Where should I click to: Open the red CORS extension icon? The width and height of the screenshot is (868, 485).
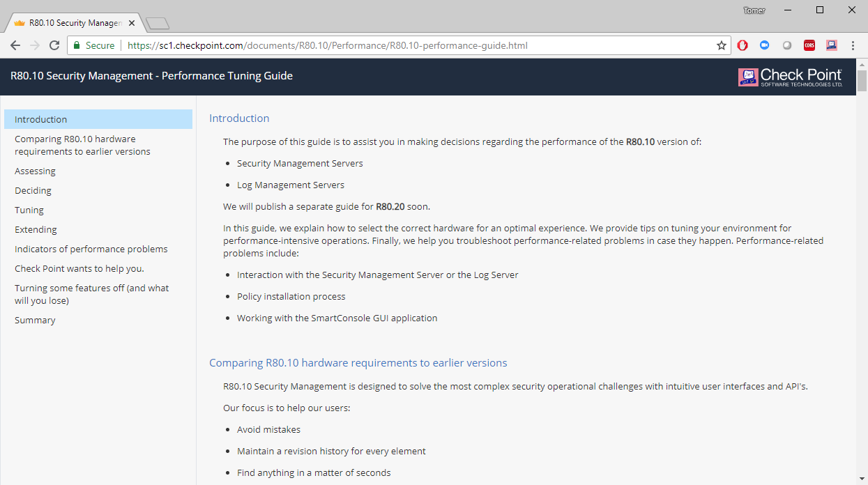click(x=809, y=45)
